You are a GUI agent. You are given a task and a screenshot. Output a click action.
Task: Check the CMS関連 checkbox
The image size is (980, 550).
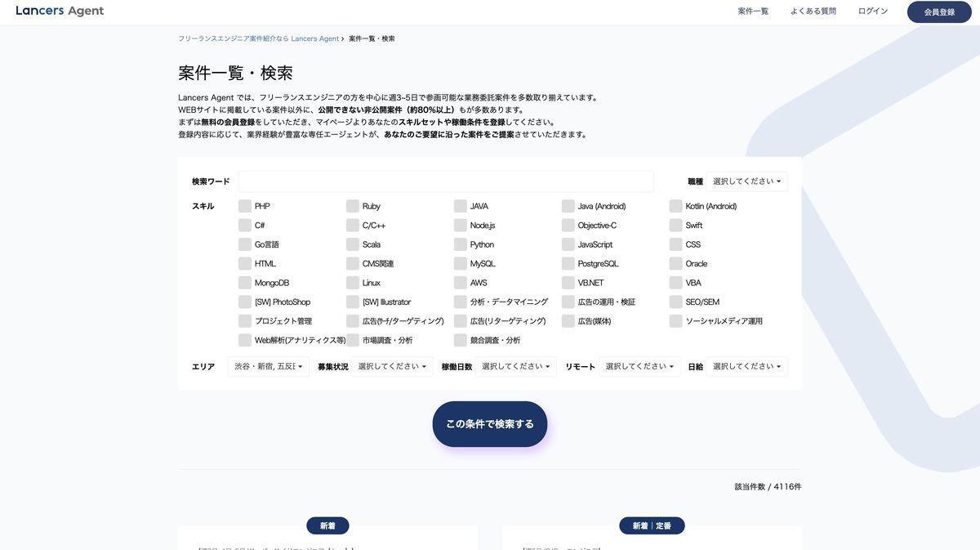click(x=353, y=264)
